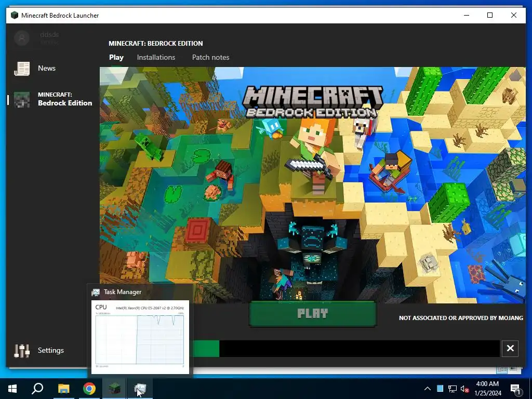This screenshot has width=532, height=399.
Task: Select Minecraft: Bedrock Edition in sidebar
Action: coord(52,99)
